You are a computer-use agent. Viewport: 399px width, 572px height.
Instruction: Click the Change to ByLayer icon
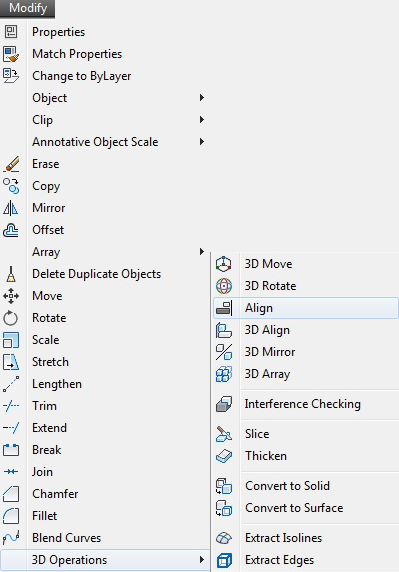(x=11, y=76)
